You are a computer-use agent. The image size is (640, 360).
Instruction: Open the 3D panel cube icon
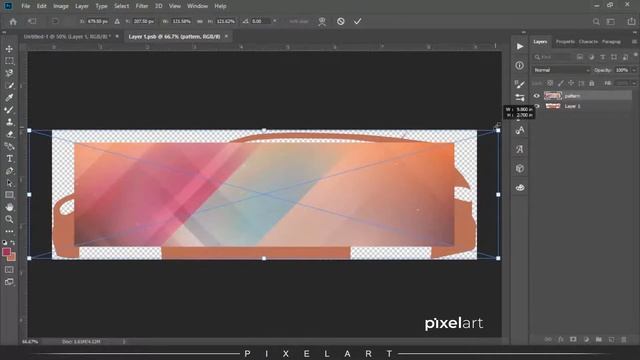pos(520,168)
